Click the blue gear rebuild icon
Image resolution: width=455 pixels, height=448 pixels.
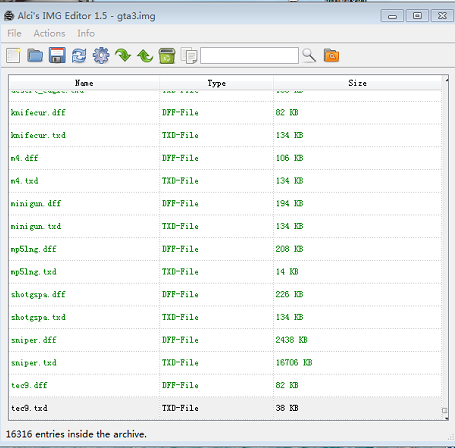click(101, 55)
